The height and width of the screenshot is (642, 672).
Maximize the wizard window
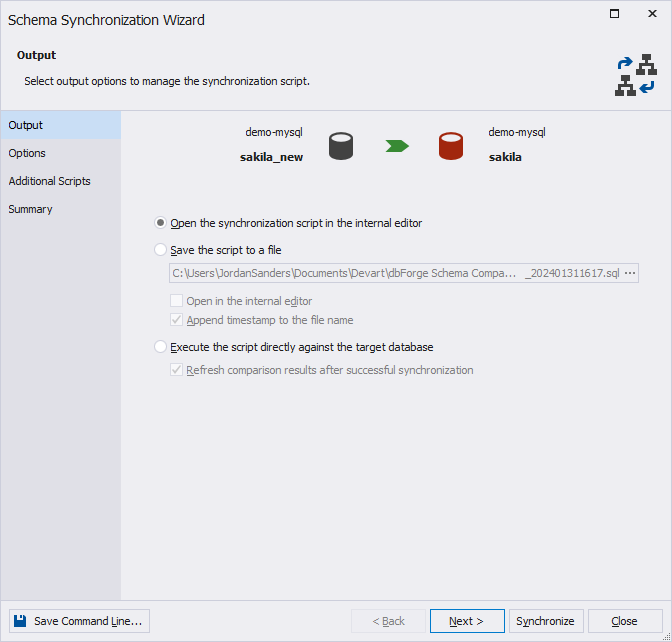(x=614, y=14)
